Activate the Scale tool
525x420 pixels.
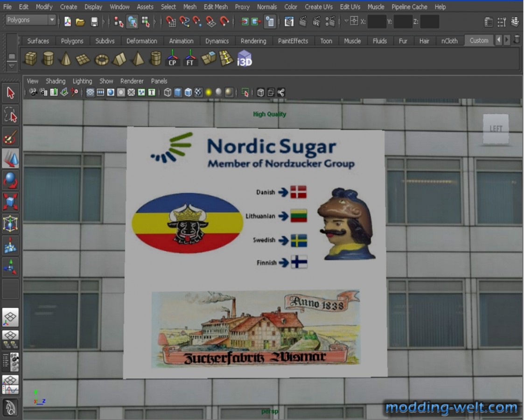click(x=11, y=202)
